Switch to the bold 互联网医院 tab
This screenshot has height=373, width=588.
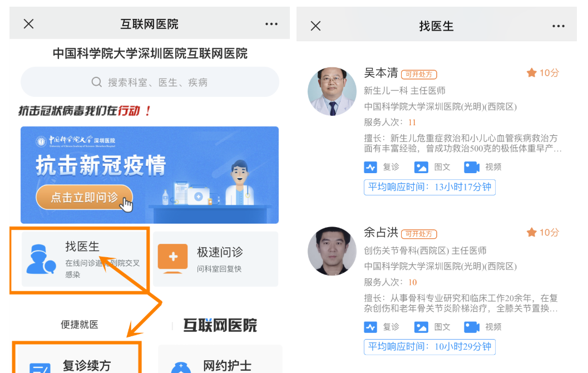(x=220, y=325)
